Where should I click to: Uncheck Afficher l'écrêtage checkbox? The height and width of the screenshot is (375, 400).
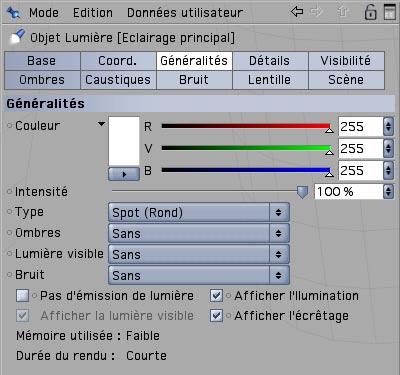(x=216, y=316)
